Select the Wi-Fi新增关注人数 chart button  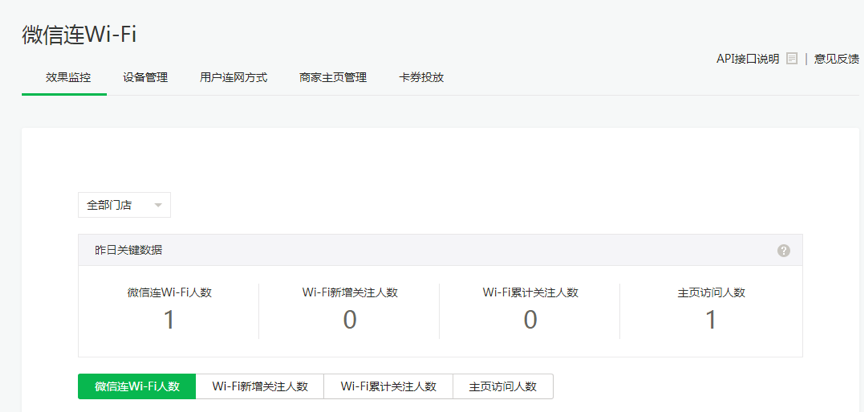[x=260, y=387]
